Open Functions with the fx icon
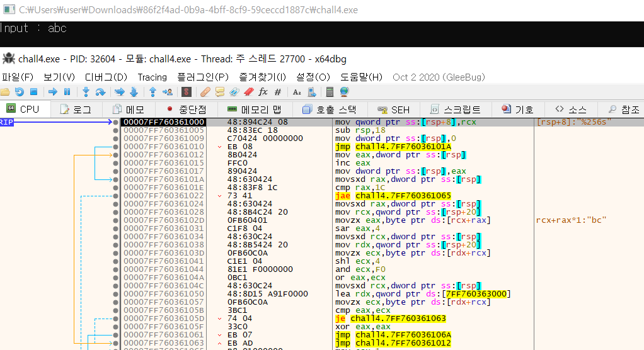The height and width of the screenshot is (350, 644). point(263,92)
